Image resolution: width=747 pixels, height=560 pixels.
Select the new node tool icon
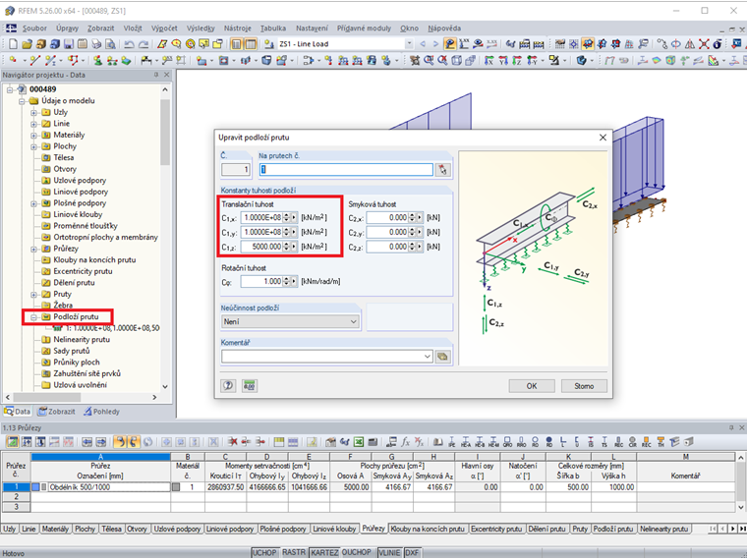tap(13, 61)
